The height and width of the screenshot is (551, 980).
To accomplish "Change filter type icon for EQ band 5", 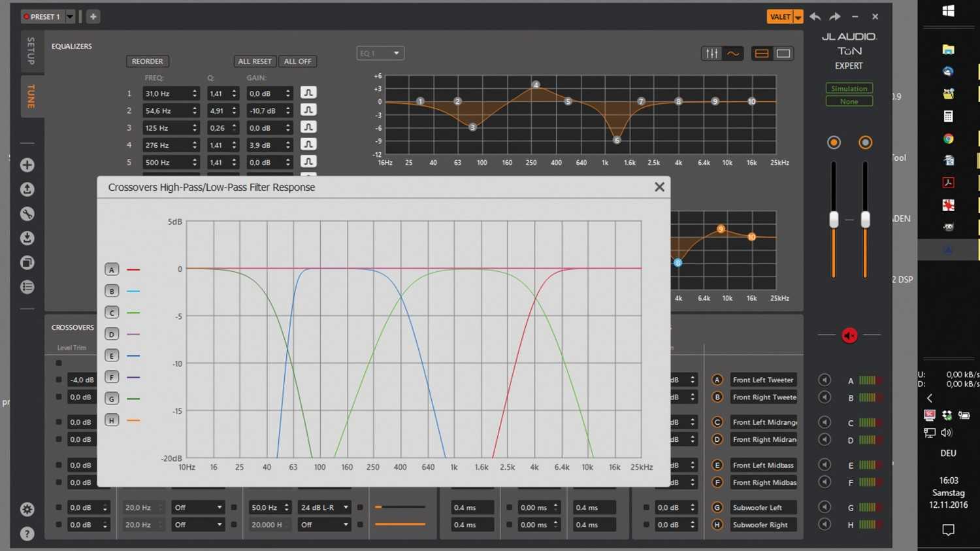I will (x=308, y=161).
